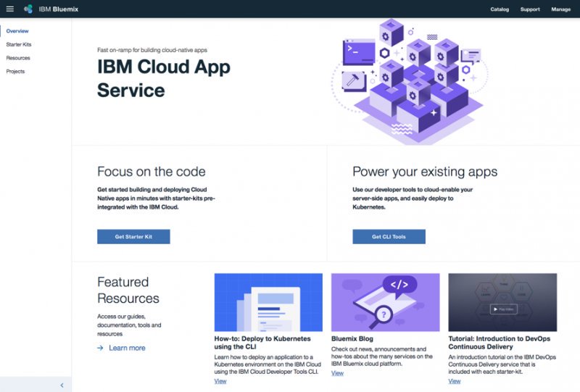Go to Starter Kits in the sidebar

pos(19,44)
